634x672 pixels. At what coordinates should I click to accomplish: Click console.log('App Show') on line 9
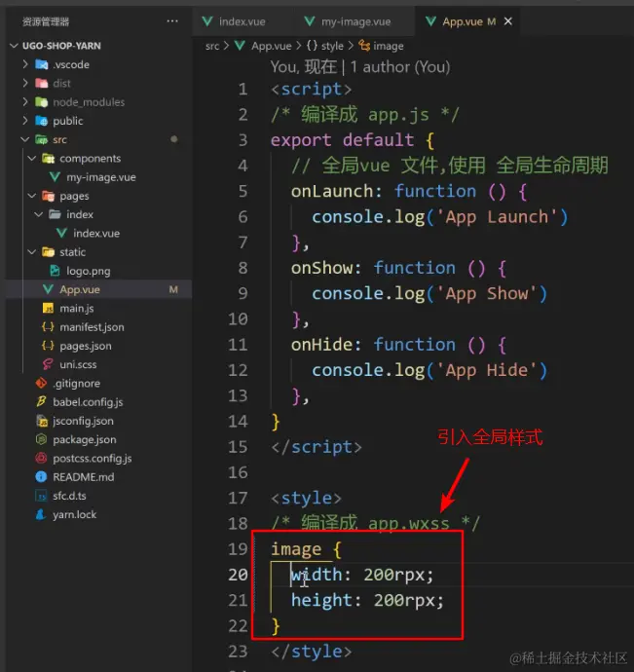(429, 293)
